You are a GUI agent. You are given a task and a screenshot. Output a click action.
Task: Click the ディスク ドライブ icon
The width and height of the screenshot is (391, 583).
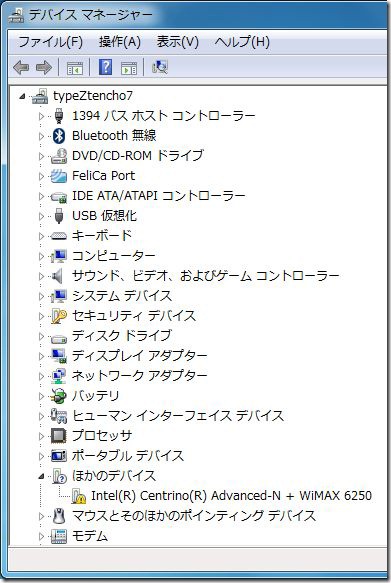[59, 338]
